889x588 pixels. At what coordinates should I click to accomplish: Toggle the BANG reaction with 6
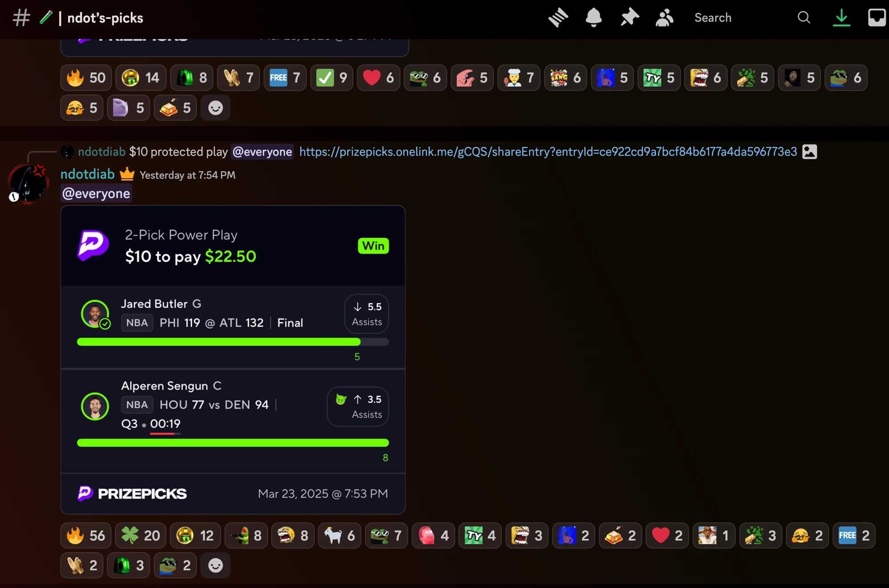tap(565, 78)
